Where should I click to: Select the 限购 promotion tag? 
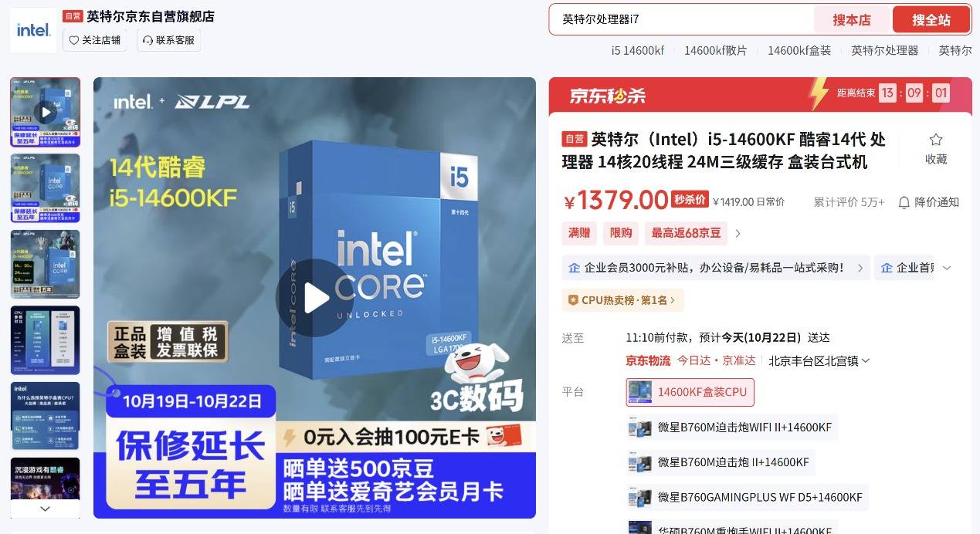coord(621,233)
